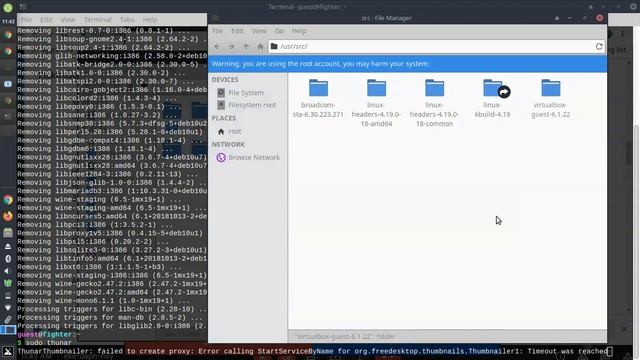This screenshot has height=360, width=640.
Task: Click the guest@fighter prompt line
Action: pyautogui.click(x=48, y=334)
